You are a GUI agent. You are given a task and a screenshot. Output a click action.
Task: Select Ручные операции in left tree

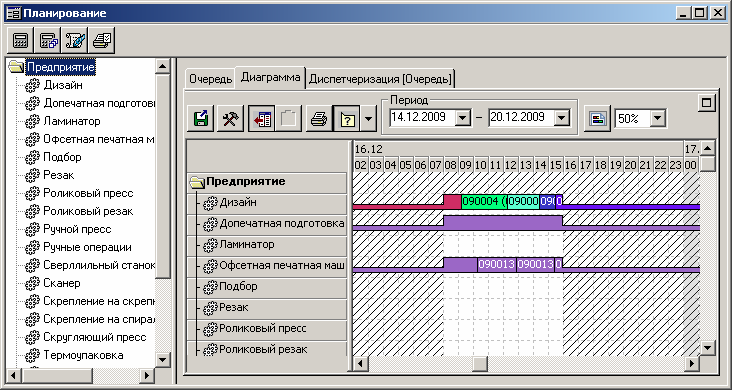tap(87, 247)
